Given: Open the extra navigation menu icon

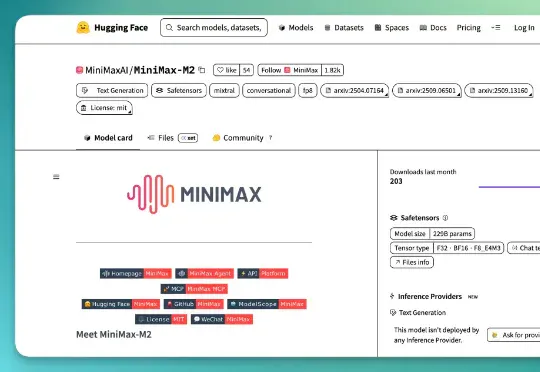Looking at the screenshot, I should [496, 28].
